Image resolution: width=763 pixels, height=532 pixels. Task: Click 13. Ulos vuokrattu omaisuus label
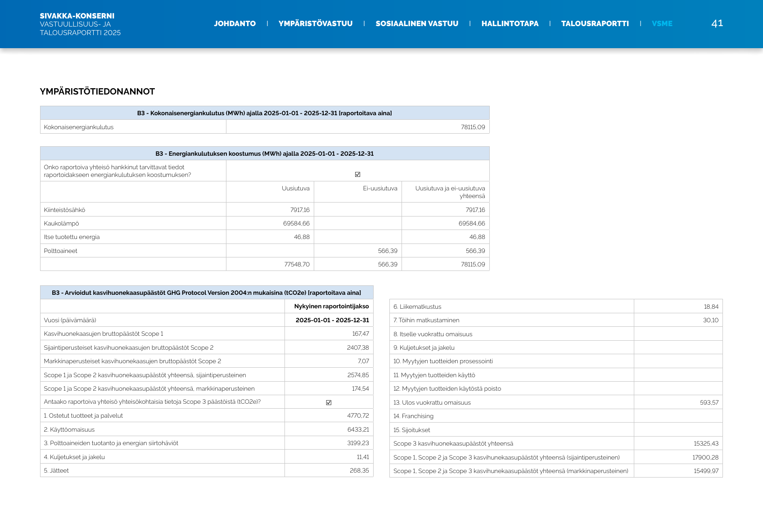point(432,402)
